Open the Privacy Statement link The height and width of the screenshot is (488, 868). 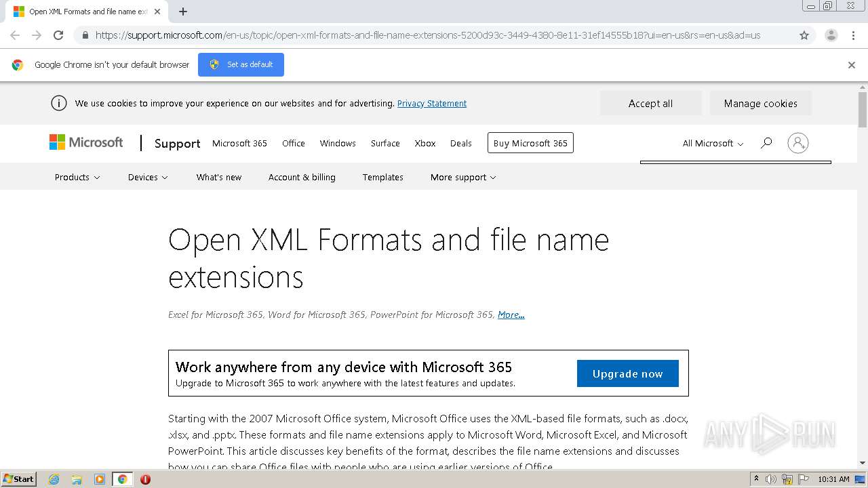point(432,104)
